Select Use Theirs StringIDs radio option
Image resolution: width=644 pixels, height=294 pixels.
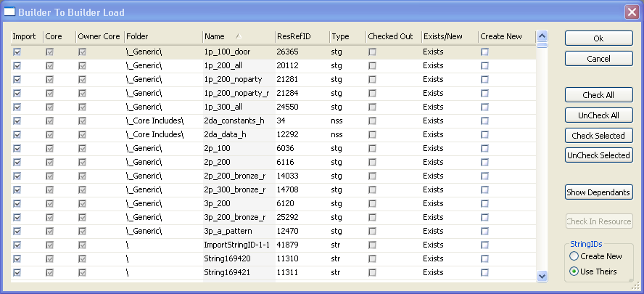574,271
